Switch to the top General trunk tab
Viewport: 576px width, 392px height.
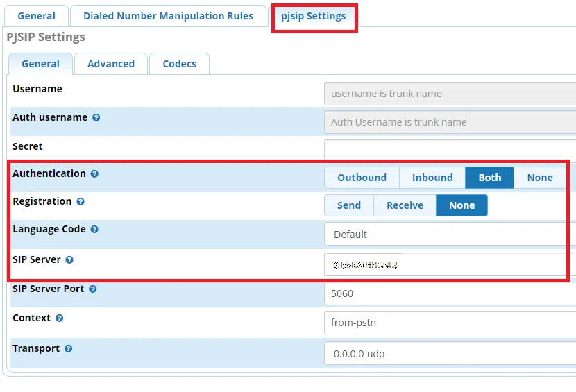pyautogui.click(x=36, y=16)
